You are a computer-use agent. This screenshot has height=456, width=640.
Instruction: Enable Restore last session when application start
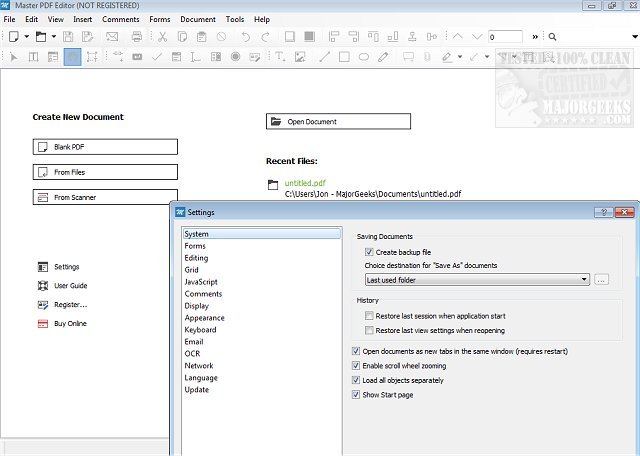tap(370, 315)
